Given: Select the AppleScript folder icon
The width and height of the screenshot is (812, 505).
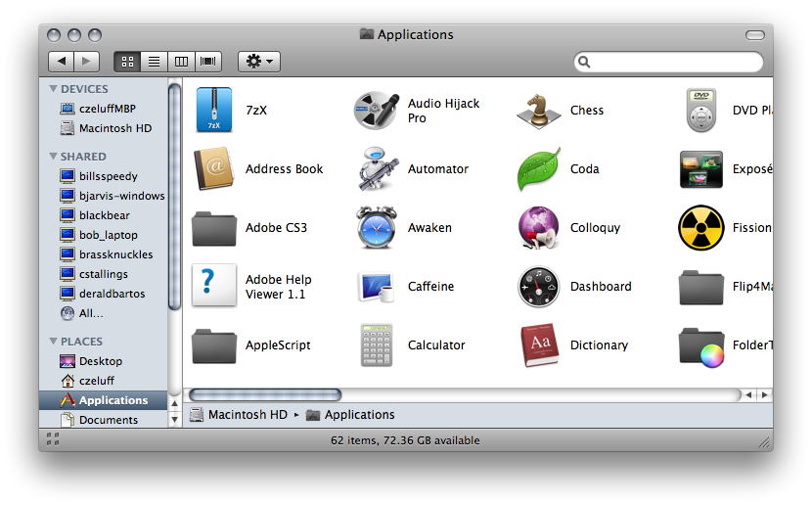Looking at the screenshot, I should coord(214,345).
